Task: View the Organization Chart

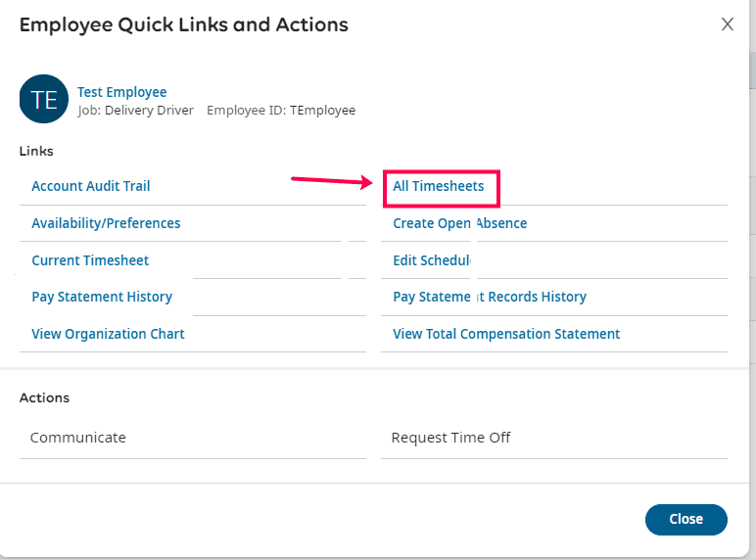Action: (x=108, y=334)
